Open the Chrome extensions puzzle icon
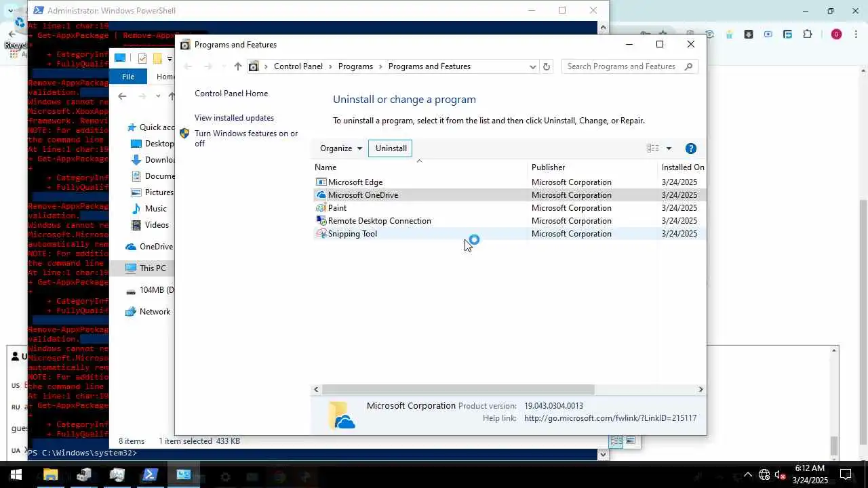The height and width of the screenshot is (488, 868). click(807, 34)
